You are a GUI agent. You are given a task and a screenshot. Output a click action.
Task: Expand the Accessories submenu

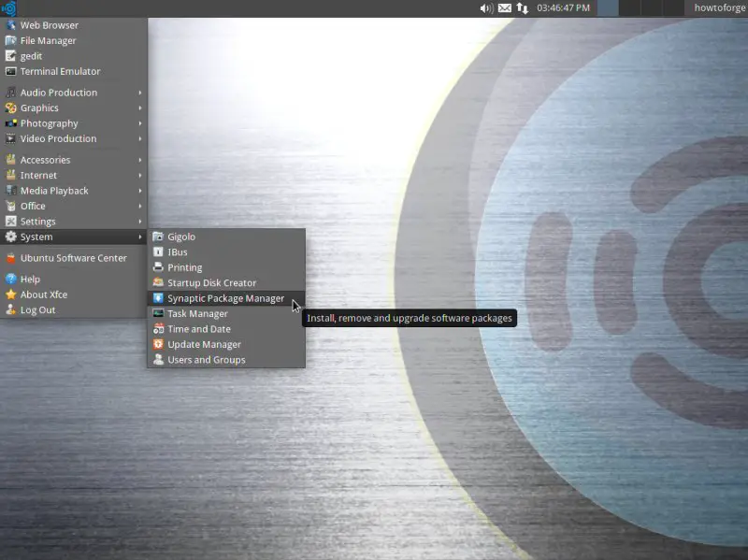click(x=74, y=160)
